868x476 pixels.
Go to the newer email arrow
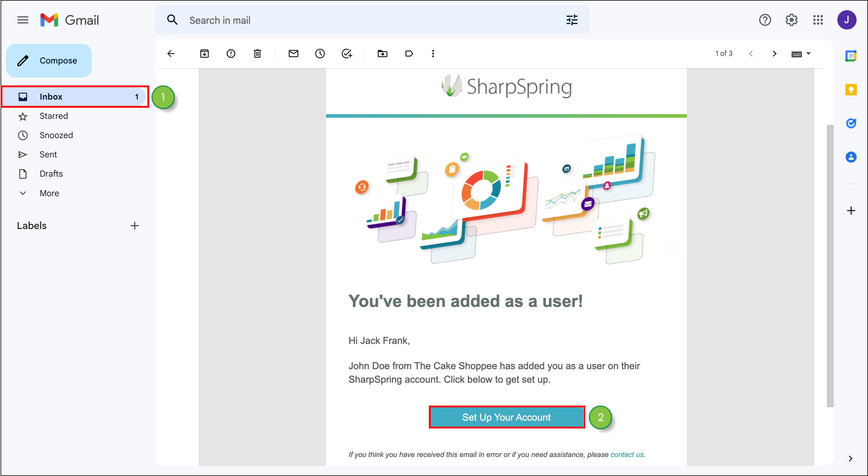coord(750,54)
